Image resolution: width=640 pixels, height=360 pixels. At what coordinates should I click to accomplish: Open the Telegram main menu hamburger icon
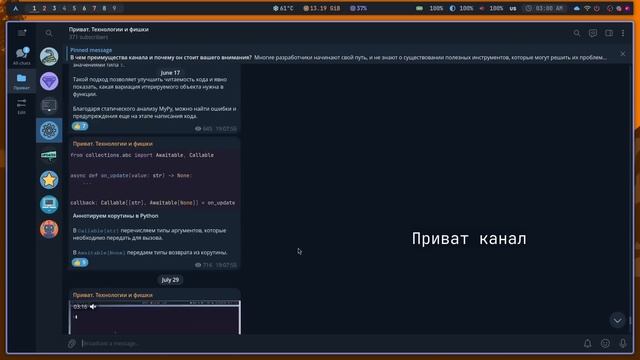22,33
